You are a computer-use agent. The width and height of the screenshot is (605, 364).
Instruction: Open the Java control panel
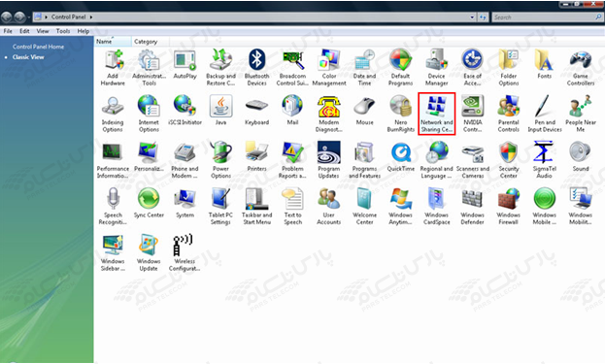220,111
